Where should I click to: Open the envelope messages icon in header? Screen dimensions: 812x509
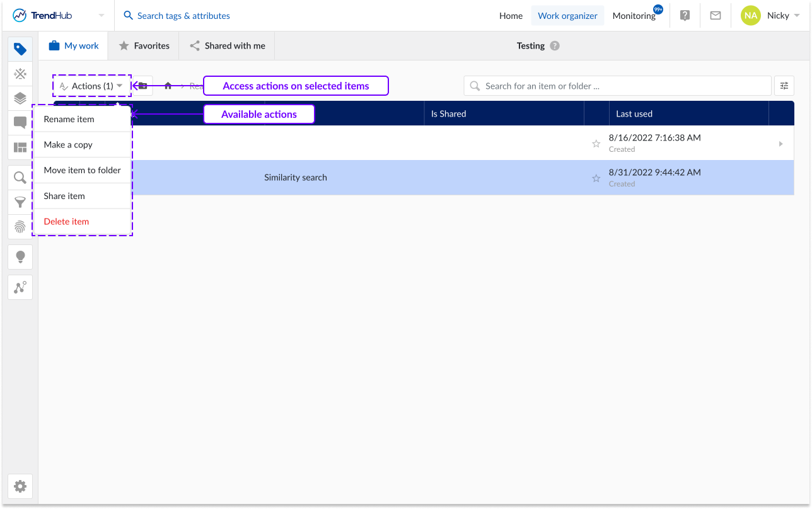(x=716, y=16)
